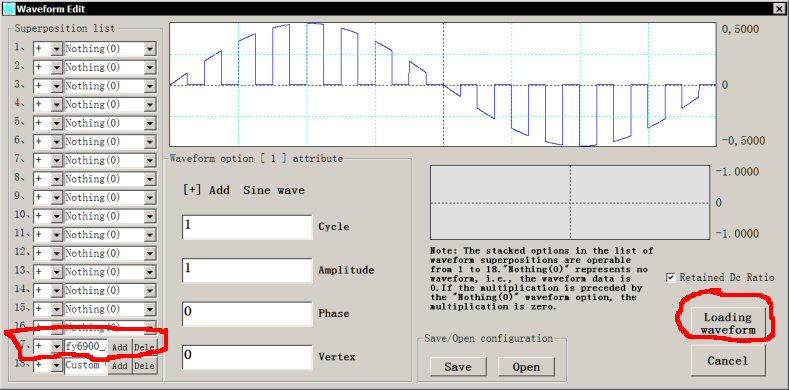This screenshot has height=390, width=789.
Task: Click Dele button on fy6900 row
Action: [x=144, y=347]
